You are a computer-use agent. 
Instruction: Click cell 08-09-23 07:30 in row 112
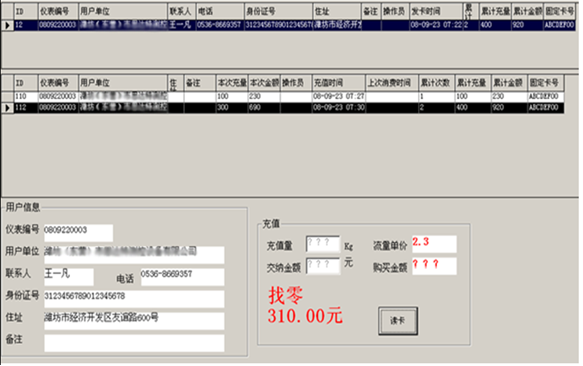tap(338, 108)
